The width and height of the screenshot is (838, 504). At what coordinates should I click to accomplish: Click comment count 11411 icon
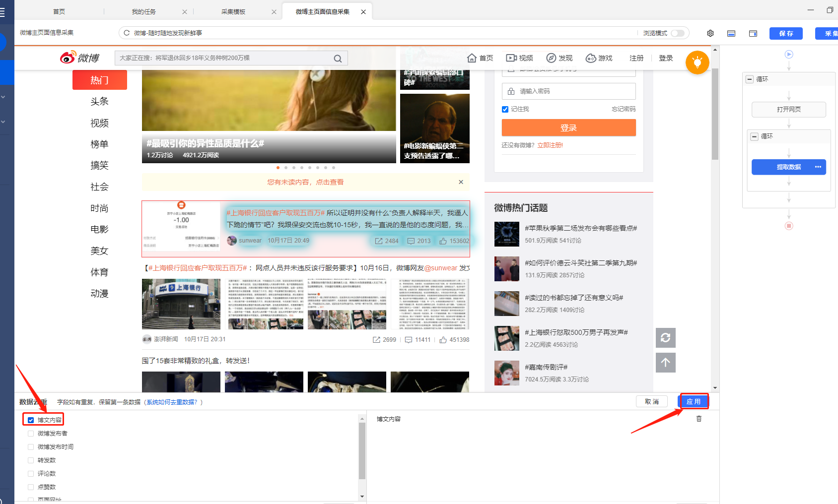coord(409,340)
